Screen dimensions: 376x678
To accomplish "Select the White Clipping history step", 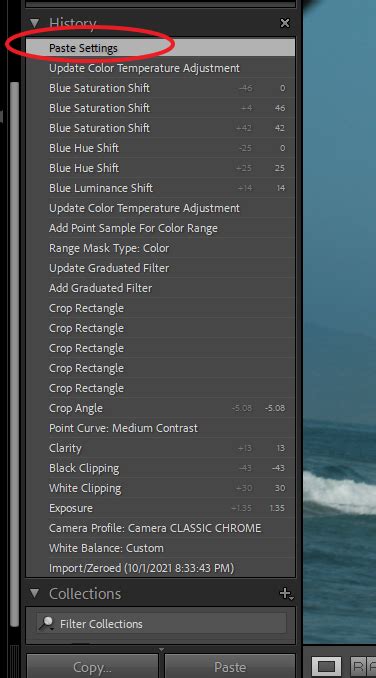I will 161,488.
